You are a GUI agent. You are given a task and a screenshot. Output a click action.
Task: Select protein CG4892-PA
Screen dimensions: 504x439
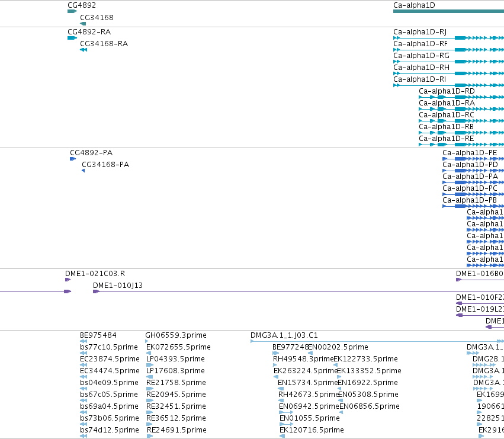pyautogui.click(x=91, y=153)
